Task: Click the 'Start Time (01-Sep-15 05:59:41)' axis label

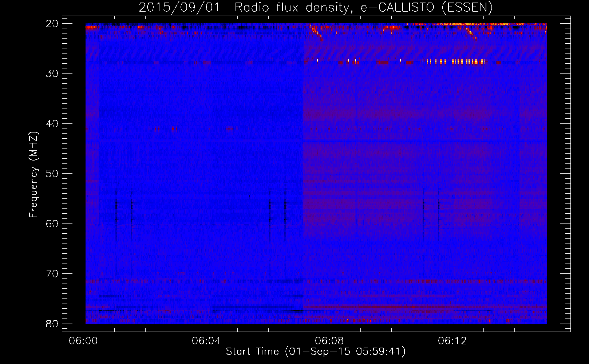Action: (316, 352)
